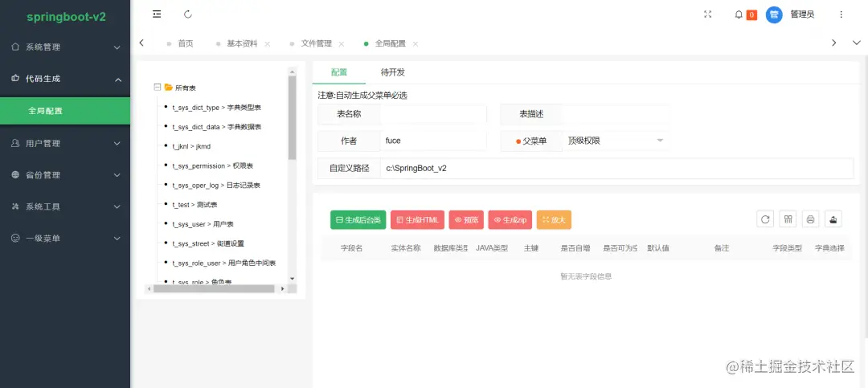Image resolution: width=868 pixels, height=388 pixels.
Task: Click the springboot-v2 logo title
Action: [x=66, y=17]
